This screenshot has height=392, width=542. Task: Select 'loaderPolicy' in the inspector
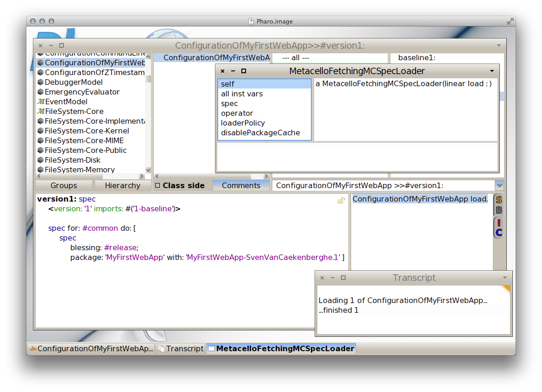[x=265, y=123]
